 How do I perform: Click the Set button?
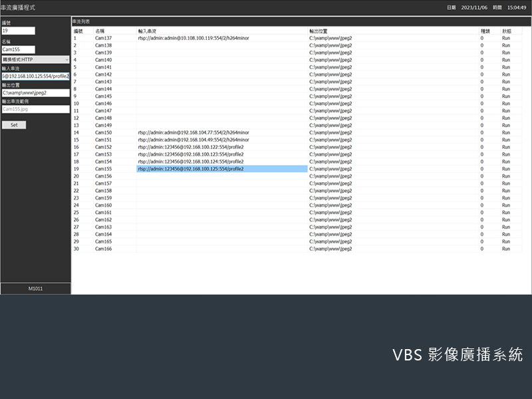pyautogui.click(x=15, y=124)
